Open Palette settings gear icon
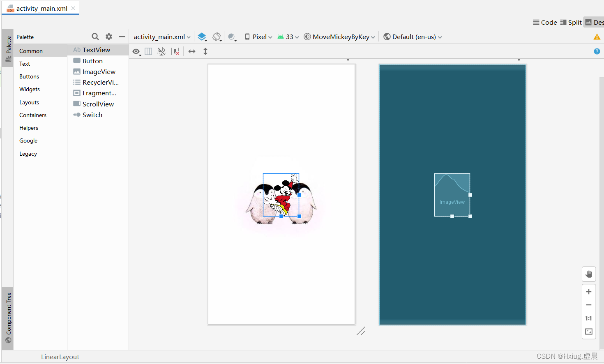The height and width of the screenshot is (364, 604). click(x=109, y=37)
